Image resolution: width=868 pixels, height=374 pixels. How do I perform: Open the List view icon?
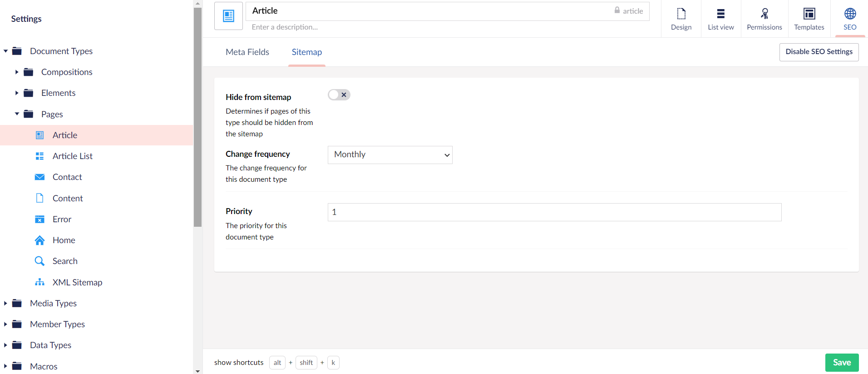pyautogui.click(x=720, y=14)
